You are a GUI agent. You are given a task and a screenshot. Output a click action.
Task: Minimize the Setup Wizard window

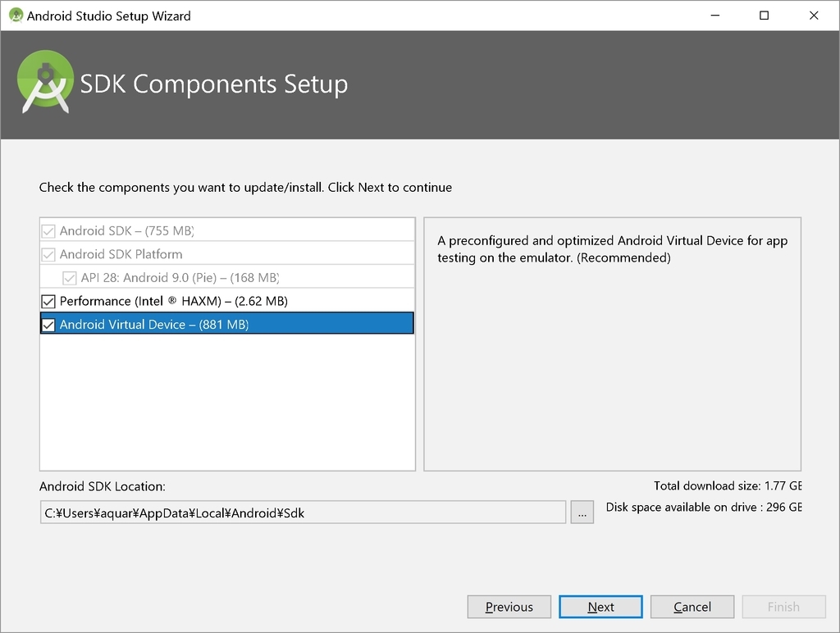(x=714, y=16)
